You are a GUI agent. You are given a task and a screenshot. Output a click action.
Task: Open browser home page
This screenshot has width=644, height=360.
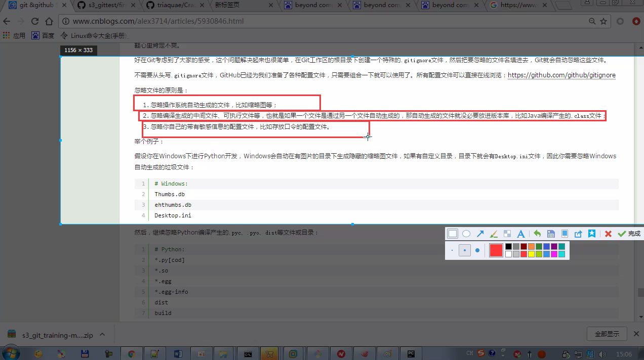point(49,22)
